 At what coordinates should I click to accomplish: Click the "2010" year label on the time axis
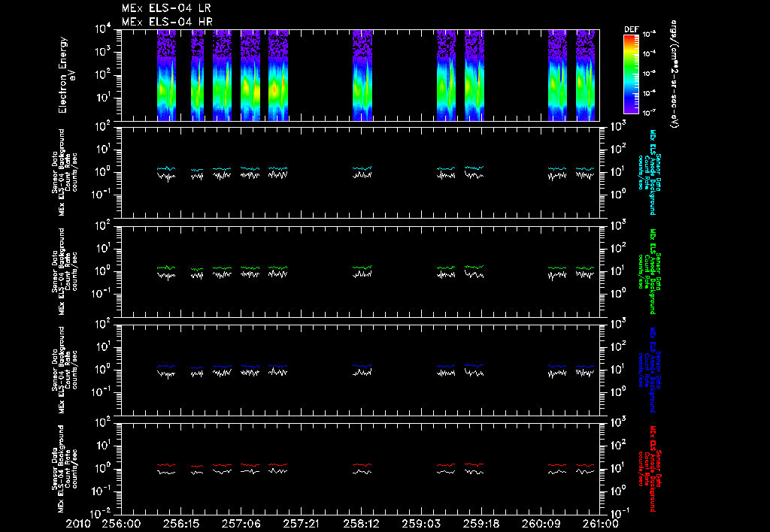tap(80, 524)
